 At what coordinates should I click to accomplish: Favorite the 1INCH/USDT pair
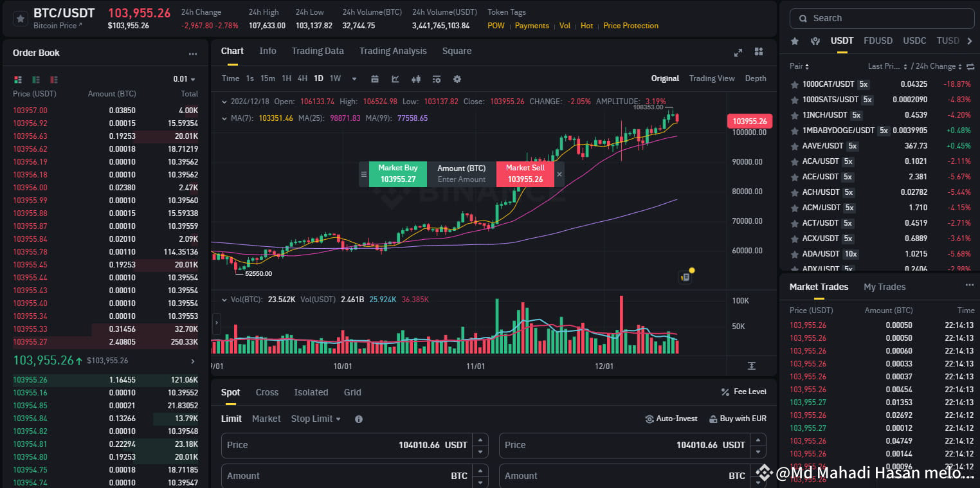coord(794,115)
